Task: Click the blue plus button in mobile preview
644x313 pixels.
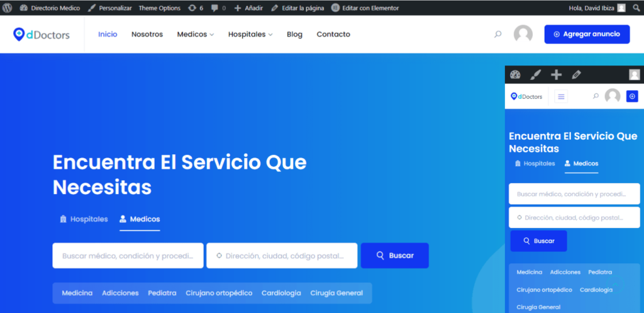Action: [632, 96]
